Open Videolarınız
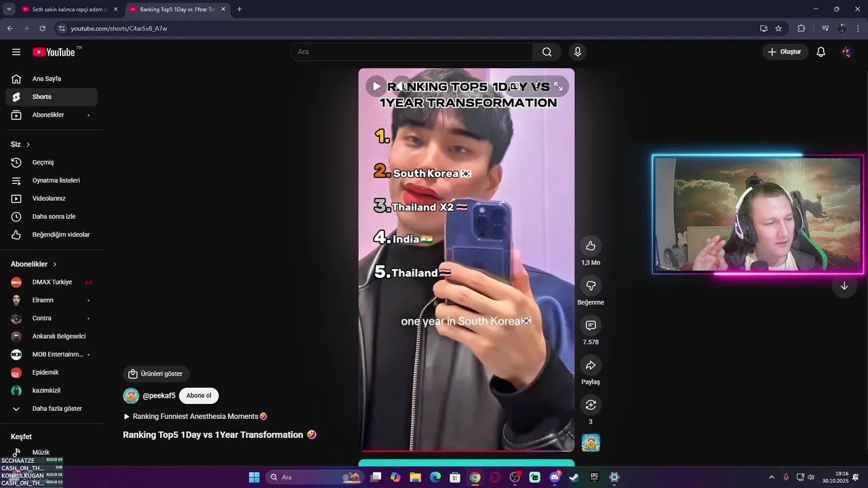 (x=52, y=199)
